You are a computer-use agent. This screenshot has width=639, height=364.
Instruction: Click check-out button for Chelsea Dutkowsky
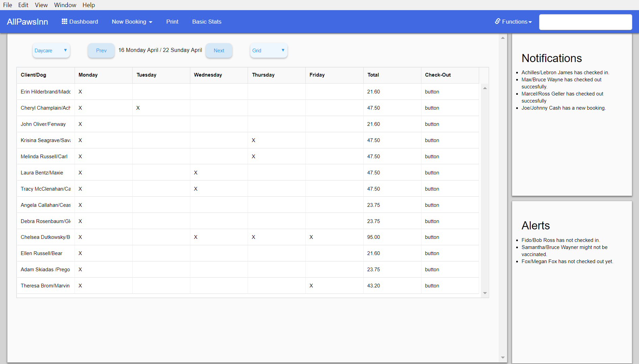click(432, 237)
